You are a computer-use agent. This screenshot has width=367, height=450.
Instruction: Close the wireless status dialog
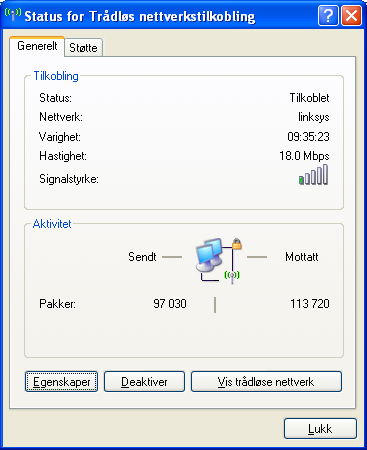click(x=351, y=16)
